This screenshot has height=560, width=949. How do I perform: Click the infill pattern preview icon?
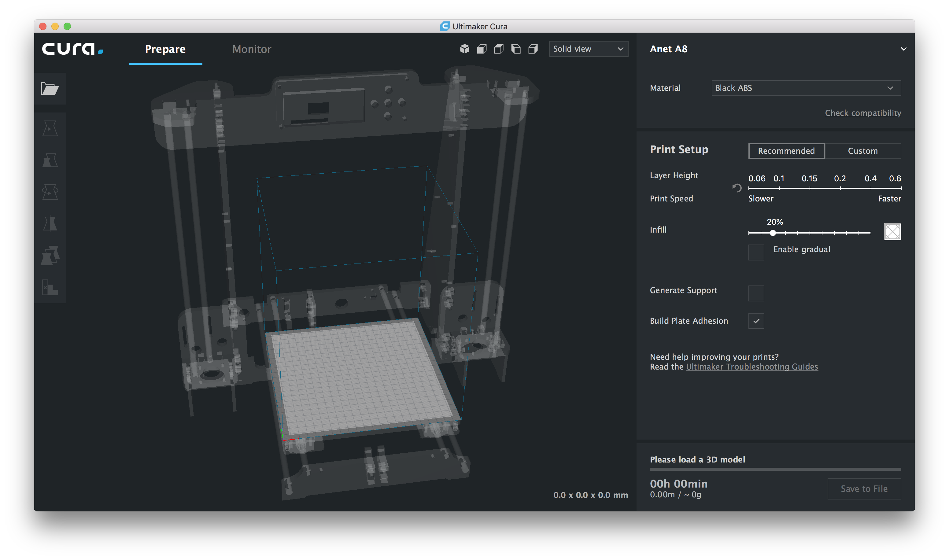coord(892,232)
